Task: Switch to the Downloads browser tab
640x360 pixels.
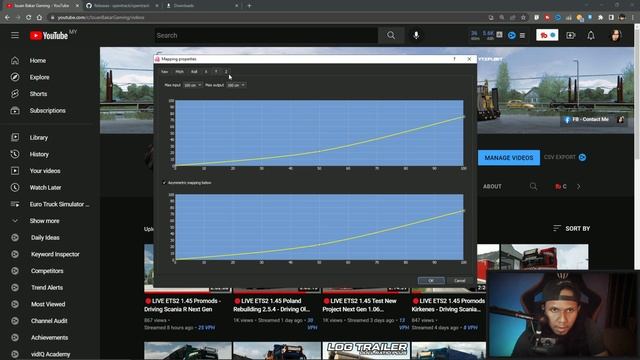Action: tap(202, 6)
